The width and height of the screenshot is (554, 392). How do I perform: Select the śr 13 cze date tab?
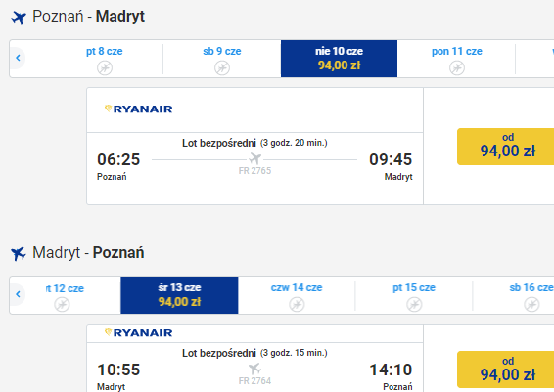(179, 295)
